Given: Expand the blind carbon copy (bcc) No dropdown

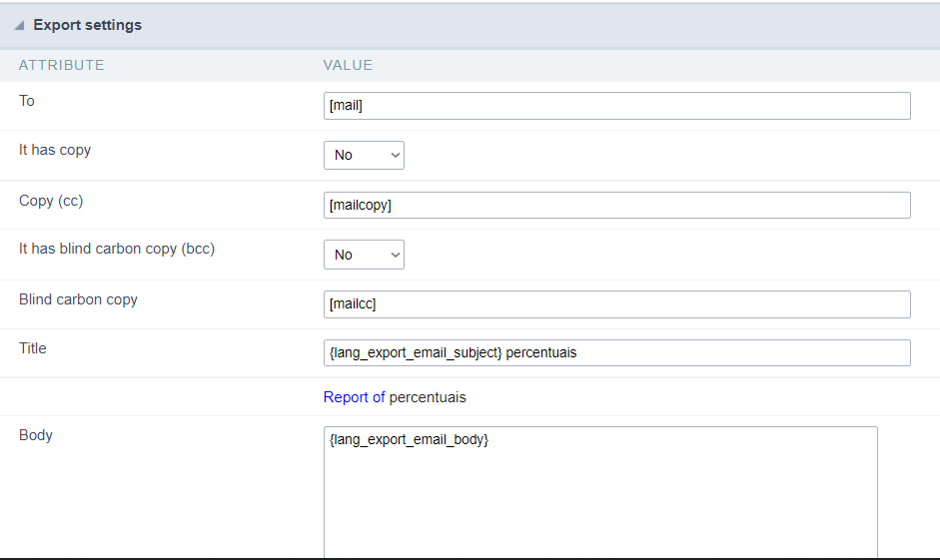Looking at the screenshot, I should (x=364, y=255).
